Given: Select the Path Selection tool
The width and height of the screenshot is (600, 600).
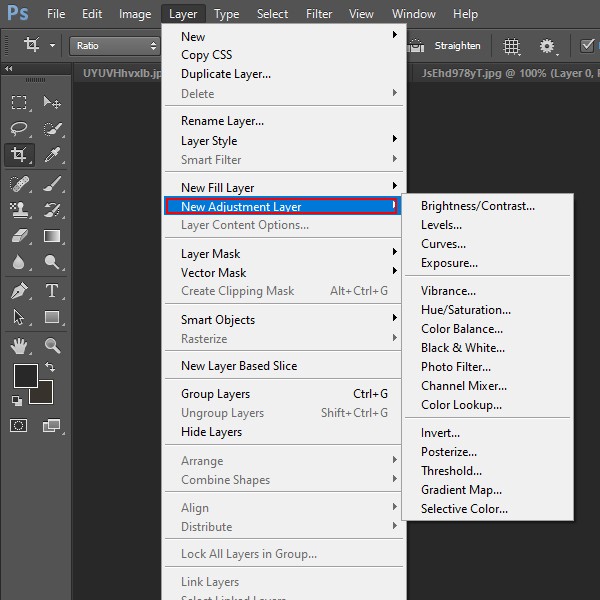Looking at the screenshot, I should pyautogui.click(x=18, y=317).
